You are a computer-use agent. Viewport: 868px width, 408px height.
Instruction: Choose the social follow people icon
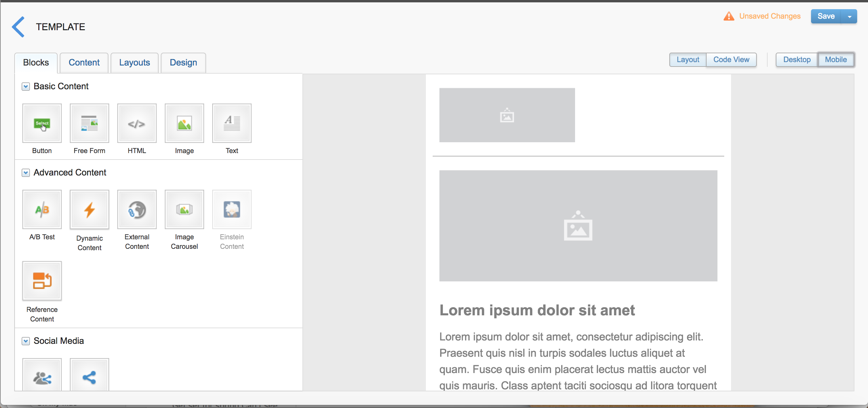tap(42, 375)
